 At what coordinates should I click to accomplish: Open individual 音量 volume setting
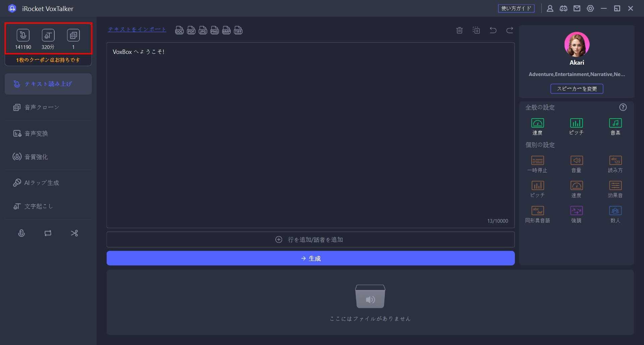(576, 164)
